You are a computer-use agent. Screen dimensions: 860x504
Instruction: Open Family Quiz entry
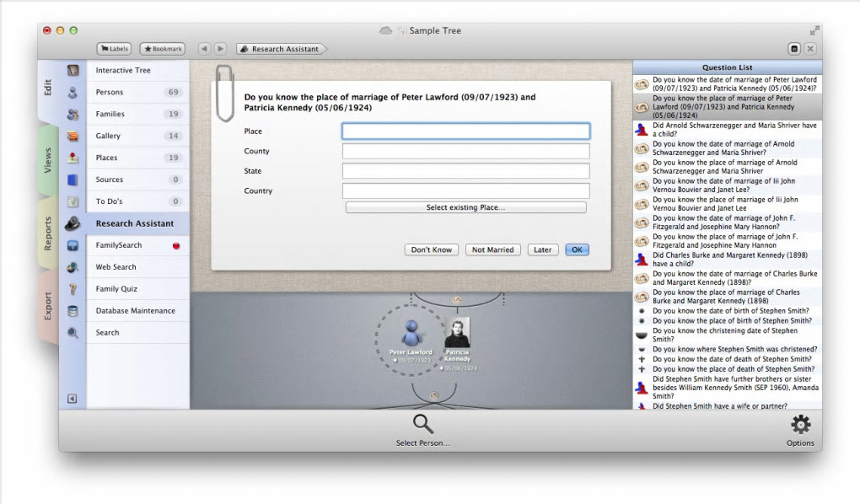coord(137,289)
